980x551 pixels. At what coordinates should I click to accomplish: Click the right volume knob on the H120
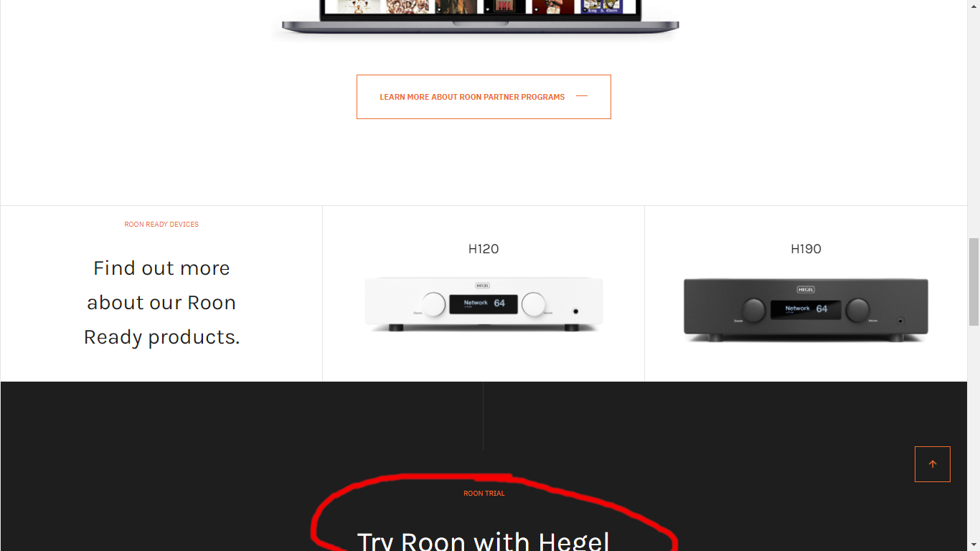pos(533,304)
